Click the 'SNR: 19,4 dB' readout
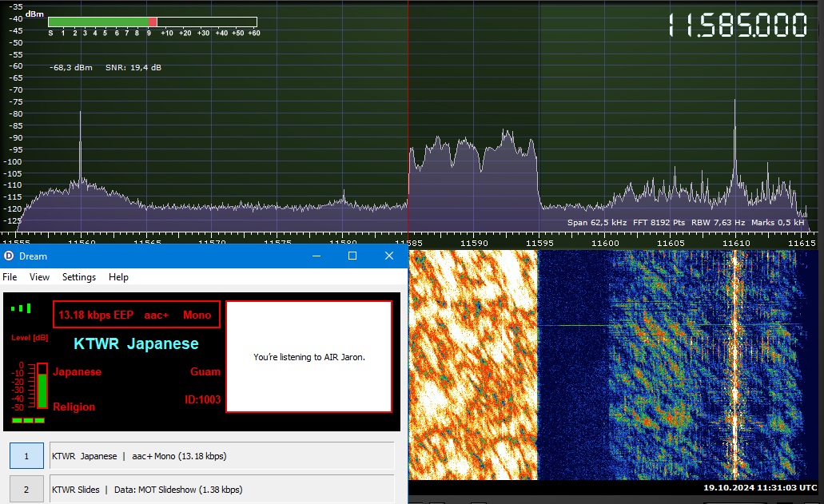The width and height of the screenshot is (824, 504). click(x=133, y=68)
